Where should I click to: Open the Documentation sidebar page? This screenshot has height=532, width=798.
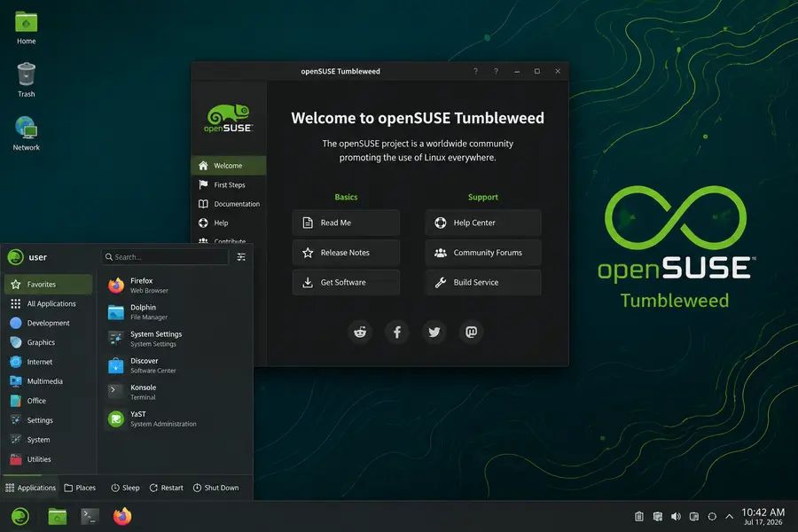coord(229,204)
